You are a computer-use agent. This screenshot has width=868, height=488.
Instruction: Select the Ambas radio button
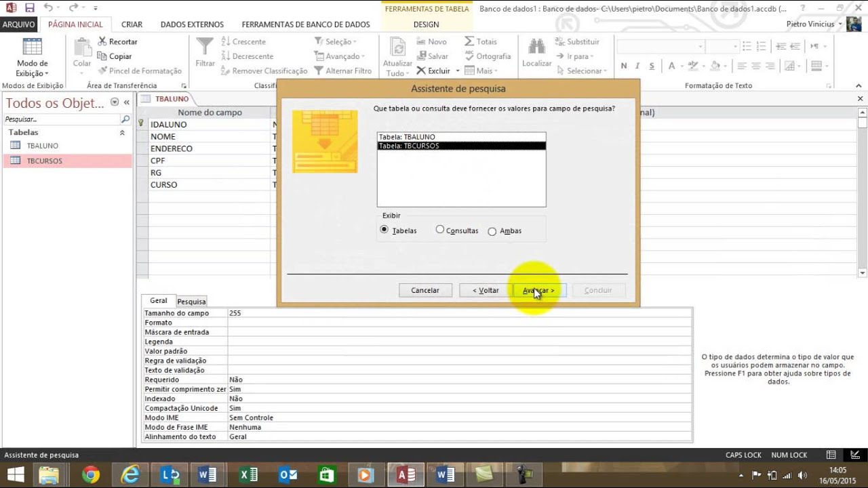coord(492,231)
